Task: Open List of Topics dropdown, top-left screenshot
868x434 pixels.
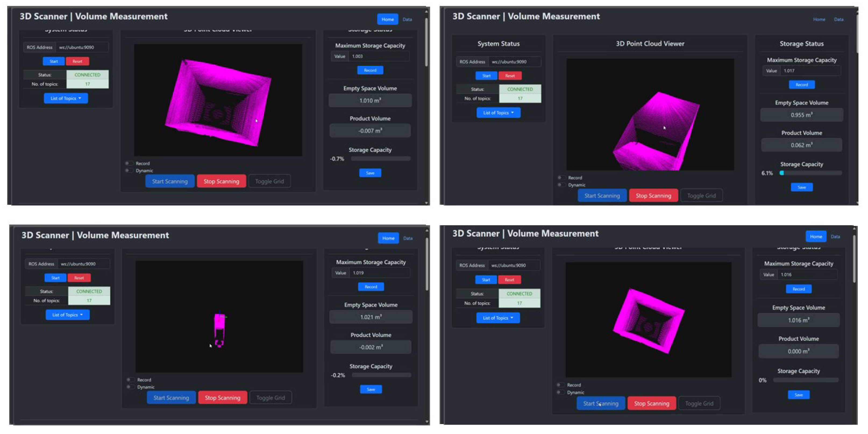Action: coord(66,98)
